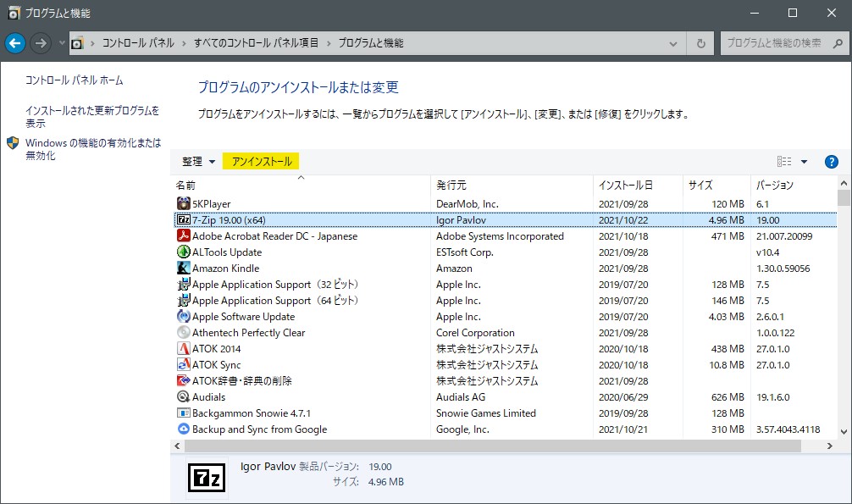
Task: Select the Amazon Kindle program name
Action: (x=225, y=268)
